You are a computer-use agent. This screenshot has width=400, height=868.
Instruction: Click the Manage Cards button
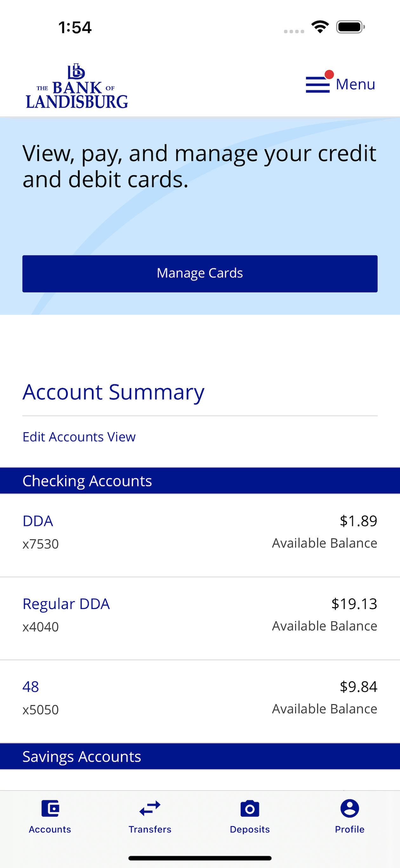(x=200, y=273)
